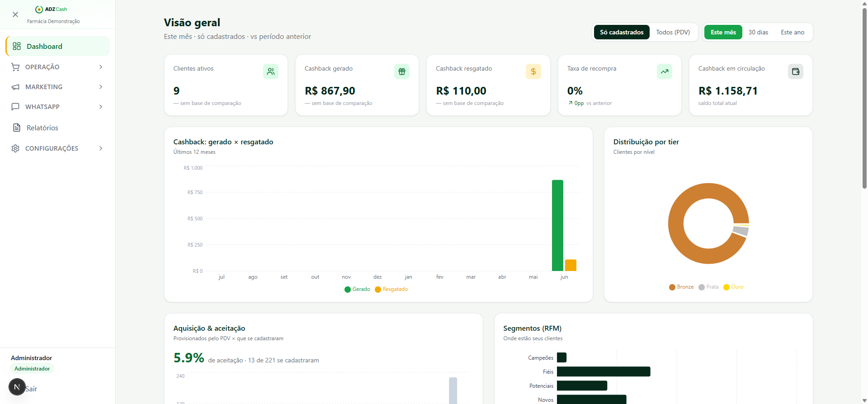Click the wallet icon on Cashback em circulação
Screen dimensions: 868x404
pyautogui.click(x=796, y=71)
